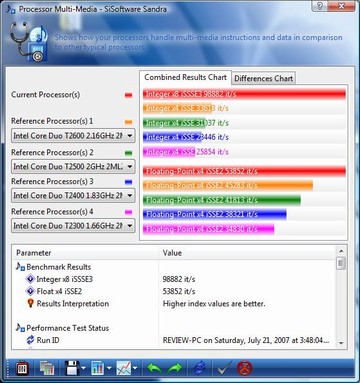Click the Parameter column header
The height and width of the screenshot is (383, 360).
coord(85,253)
